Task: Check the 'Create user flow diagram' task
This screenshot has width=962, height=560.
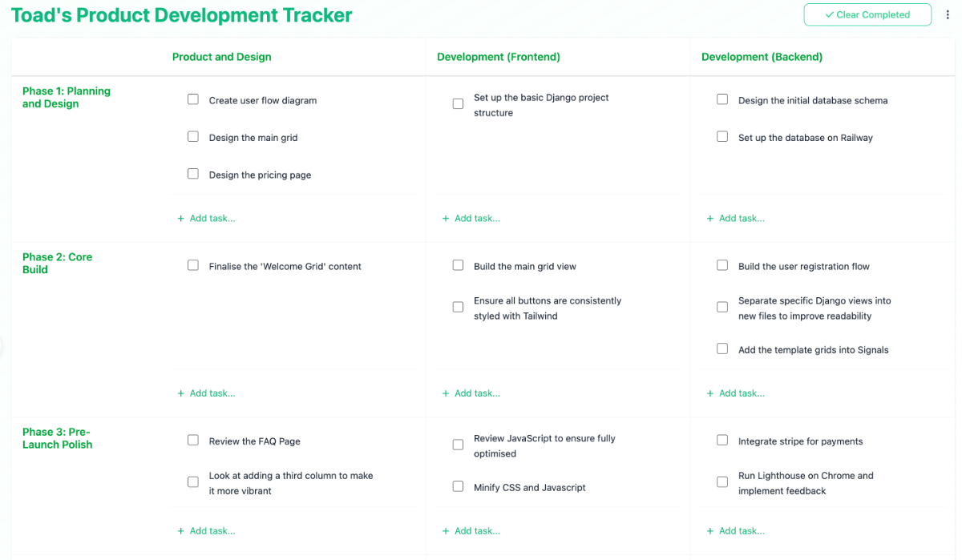Action: (x=193, y=99)
